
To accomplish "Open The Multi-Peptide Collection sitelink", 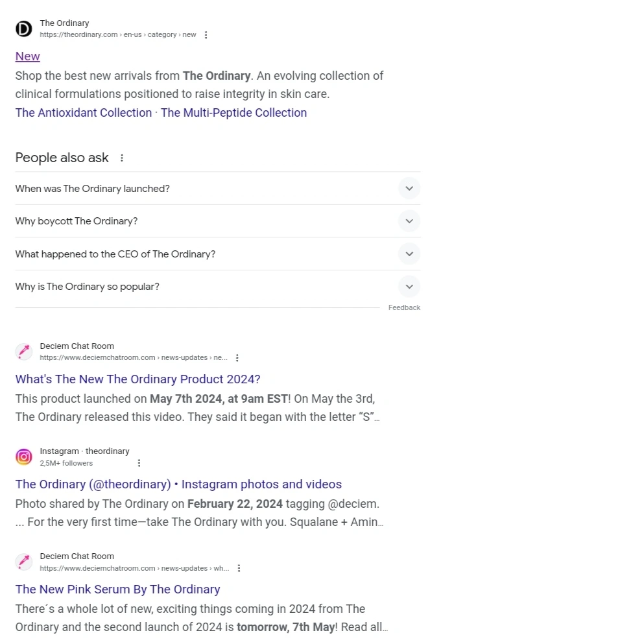I will pos(233,113).
